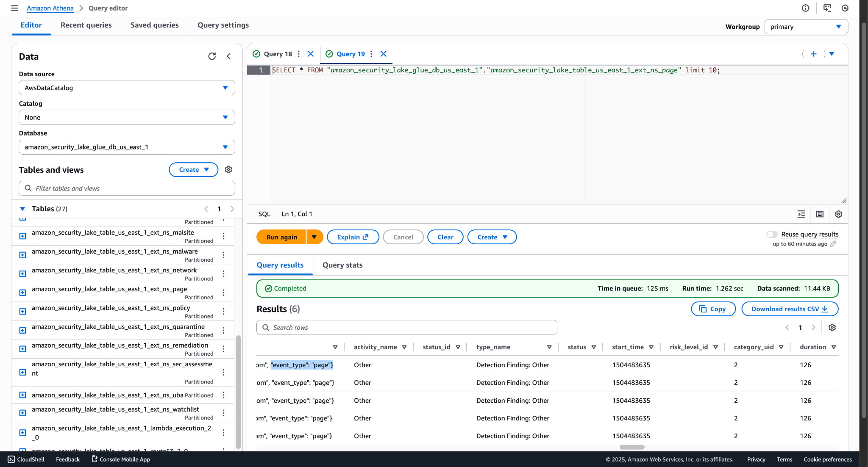Expand the ext_ns_network table columns
Screen dimensions: 868x467
coord(23,274)
